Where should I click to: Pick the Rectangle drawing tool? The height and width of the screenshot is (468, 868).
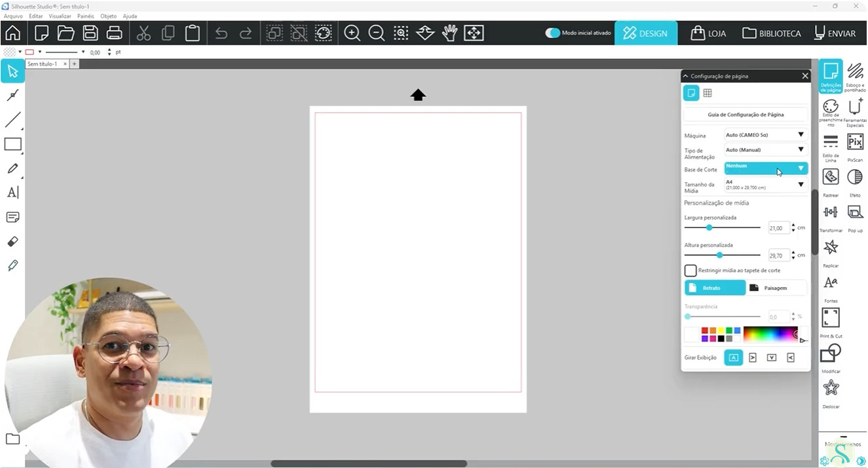12,144
